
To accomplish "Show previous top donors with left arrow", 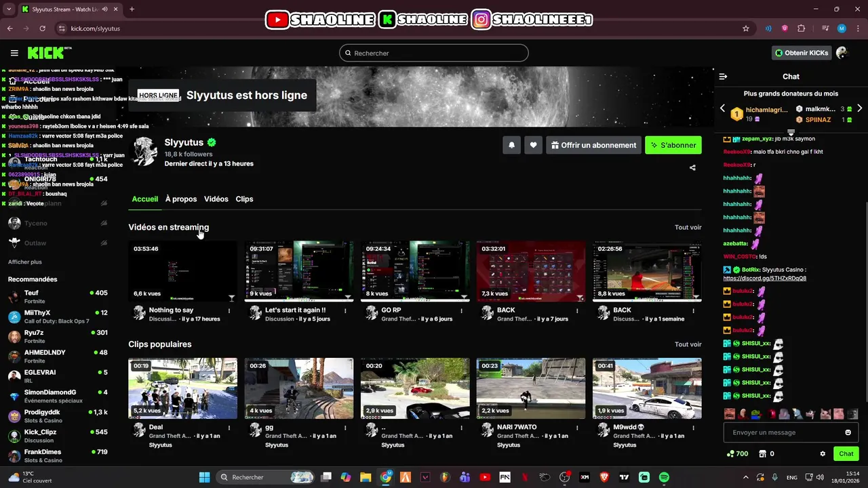I will (x=722, y=108).
